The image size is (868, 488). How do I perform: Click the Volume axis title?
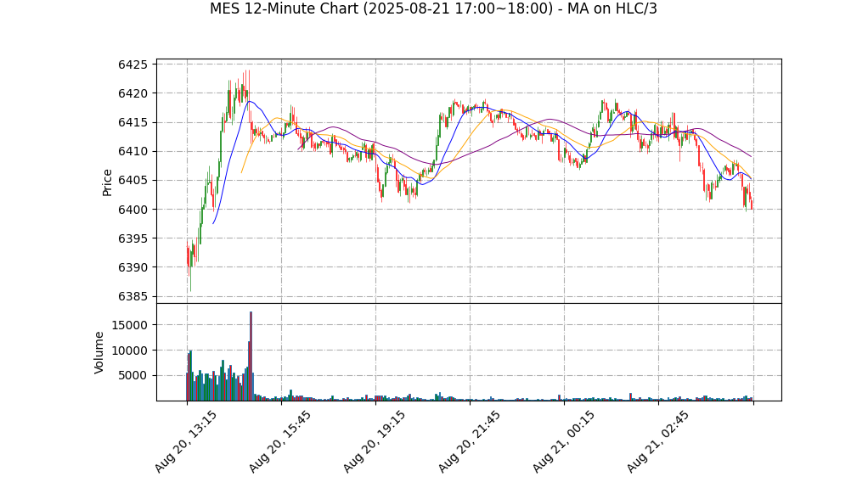point(99,352)
